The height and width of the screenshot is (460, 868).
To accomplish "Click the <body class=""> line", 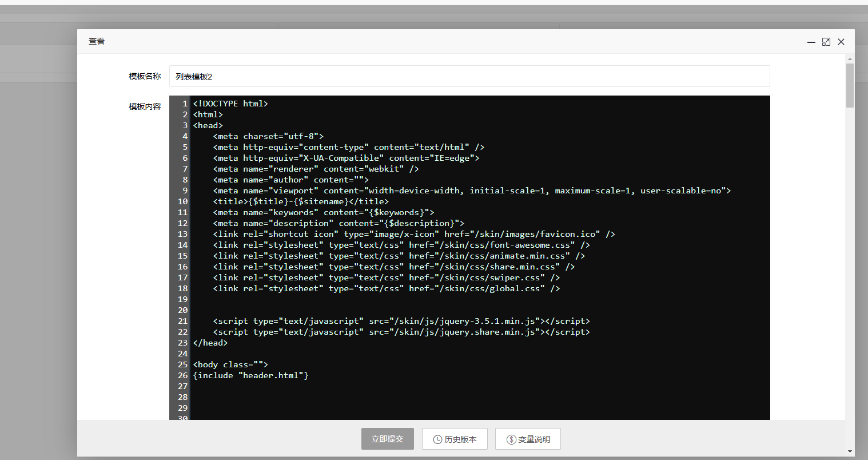I will coord(230,364).
